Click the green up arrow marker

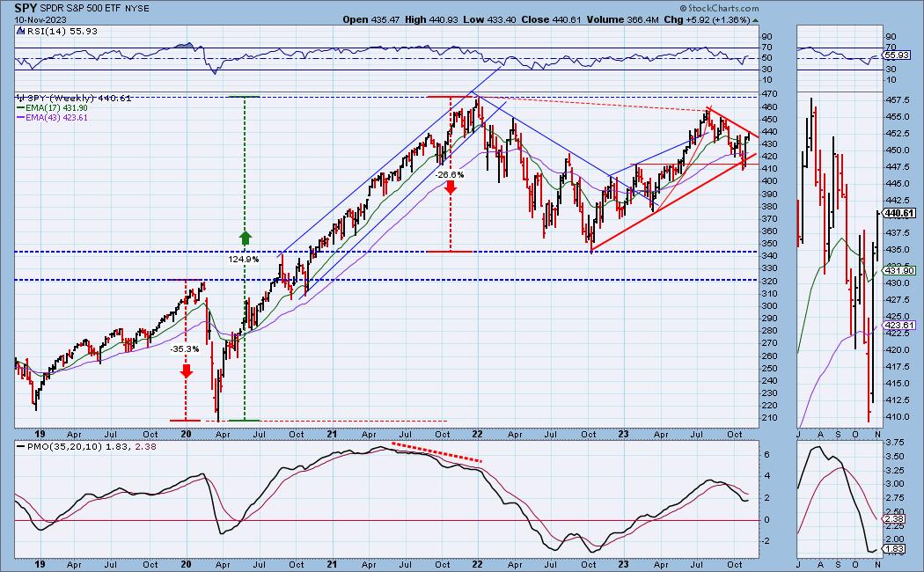point(246,238)
